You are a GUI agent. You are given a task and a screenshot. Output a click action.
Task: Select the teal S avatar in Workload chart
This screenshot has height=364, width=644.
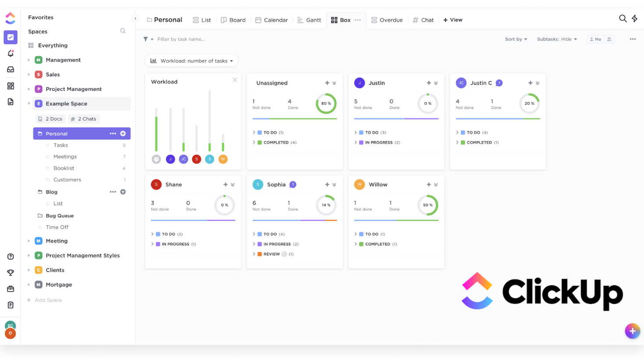(210, 159)
